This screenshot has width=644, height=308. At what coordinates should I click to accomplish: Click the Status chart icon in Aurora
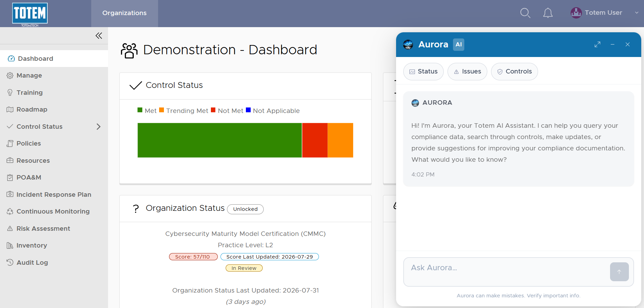coord(412,72)
